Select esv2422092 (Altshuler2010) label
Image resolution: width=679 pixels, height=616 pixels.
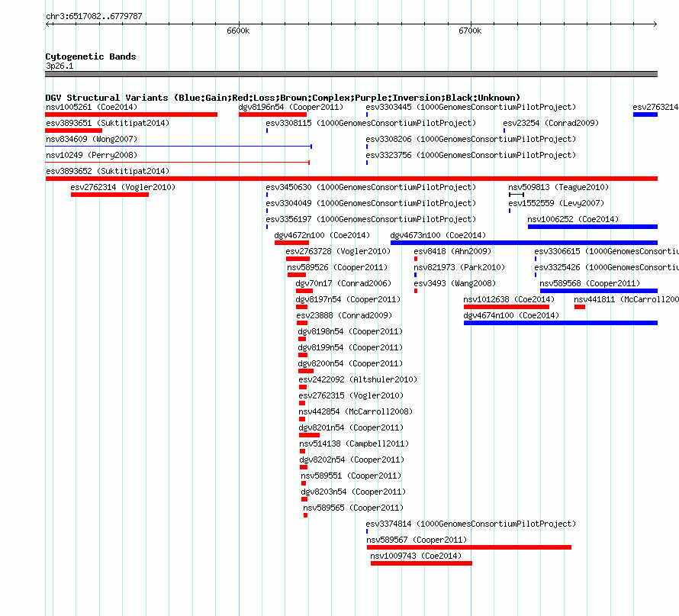(358, 379)
